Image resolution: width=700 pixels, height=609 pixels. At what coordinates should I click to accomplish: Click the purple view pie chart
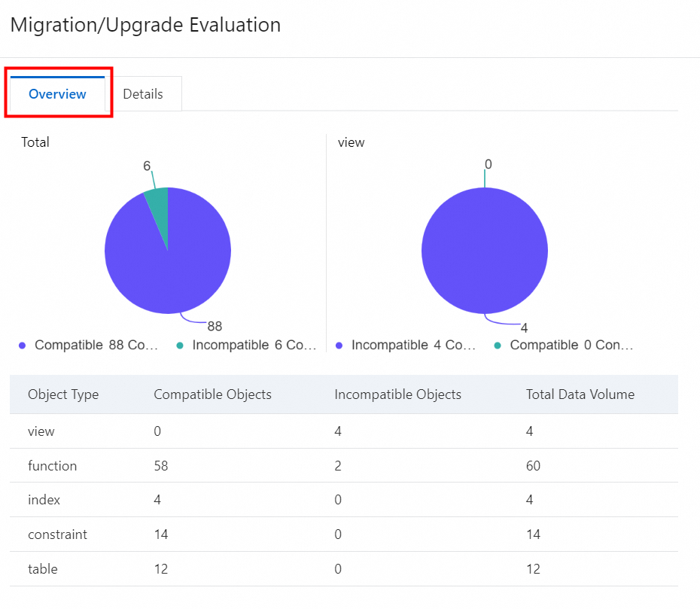[x=485, y=250]
